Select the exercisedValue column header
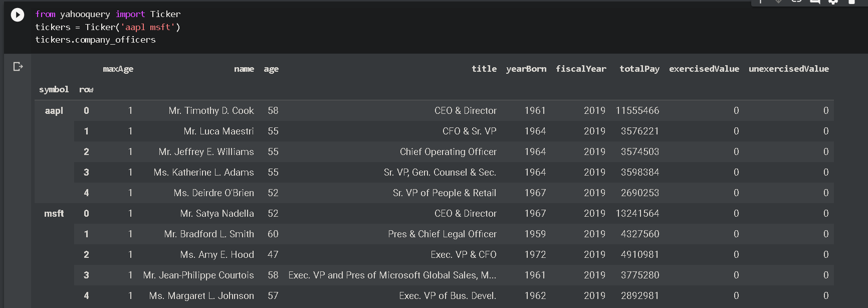The width and height of the screenshot is (868, 308). (x=704, y=69)
